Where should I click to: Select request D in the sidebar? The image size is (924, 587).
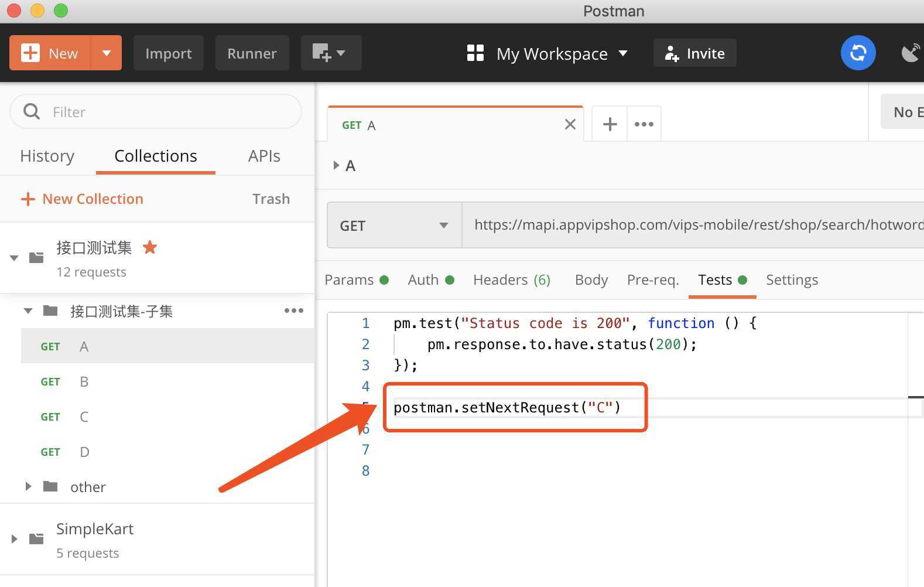click(x=167, y=452)
